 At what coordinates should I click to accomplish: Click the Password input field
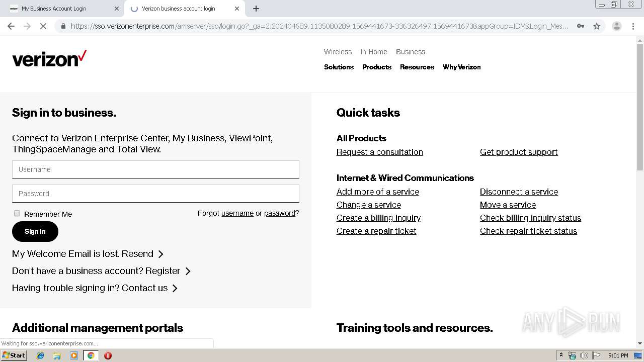pos(155,194)
